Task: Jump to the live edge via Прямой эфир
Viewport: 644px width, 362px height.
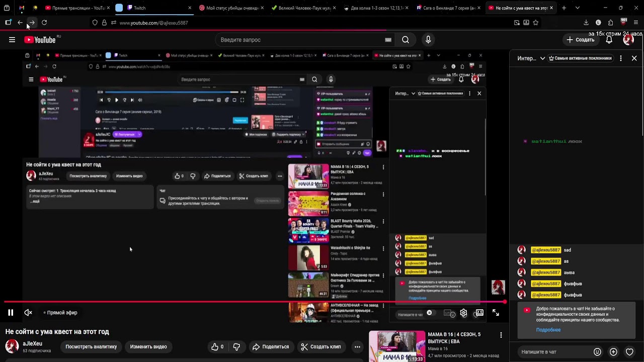Action: [60, 313]
